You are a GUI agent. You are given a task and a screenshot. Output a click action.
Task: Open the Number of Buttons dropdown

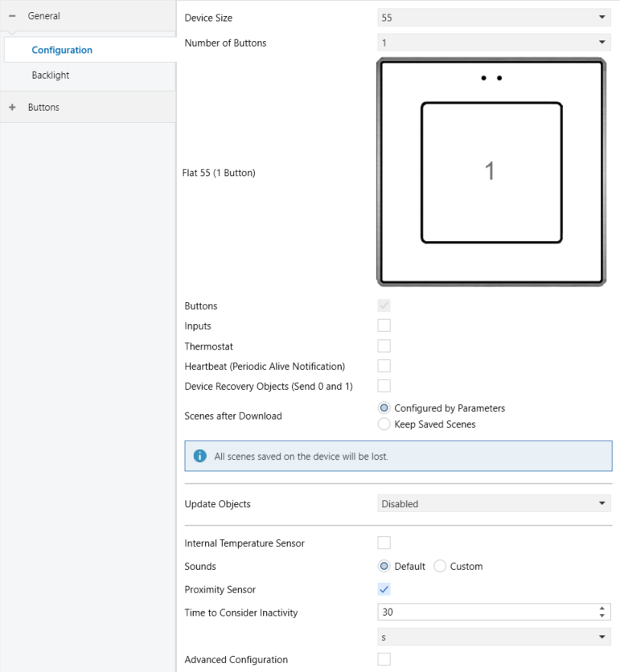(494, 43)
